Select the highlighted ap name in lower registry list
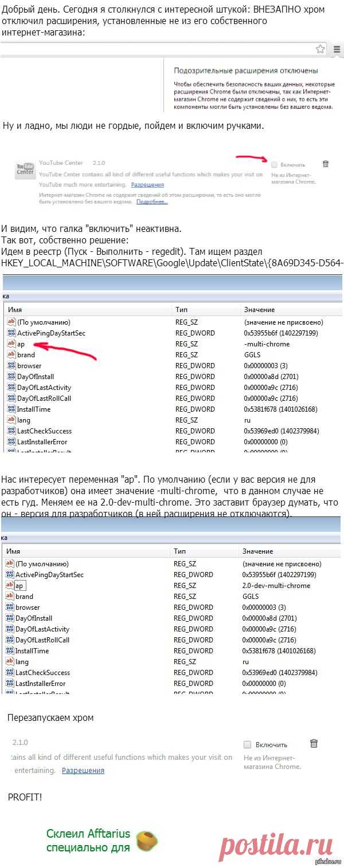The image size is (344, 868). coord(19,586)
